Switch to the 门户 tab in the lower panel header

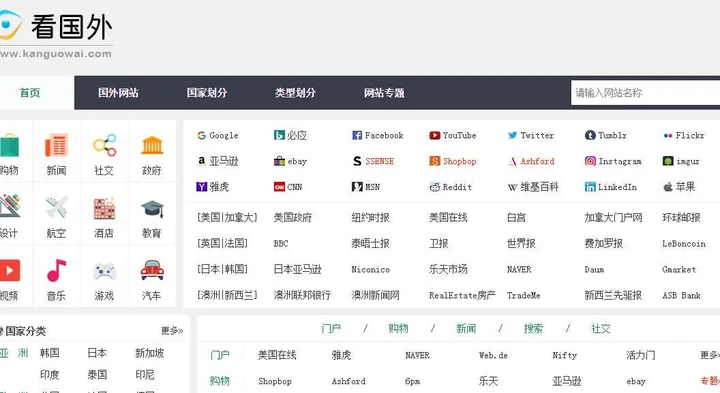click(331, 328)
